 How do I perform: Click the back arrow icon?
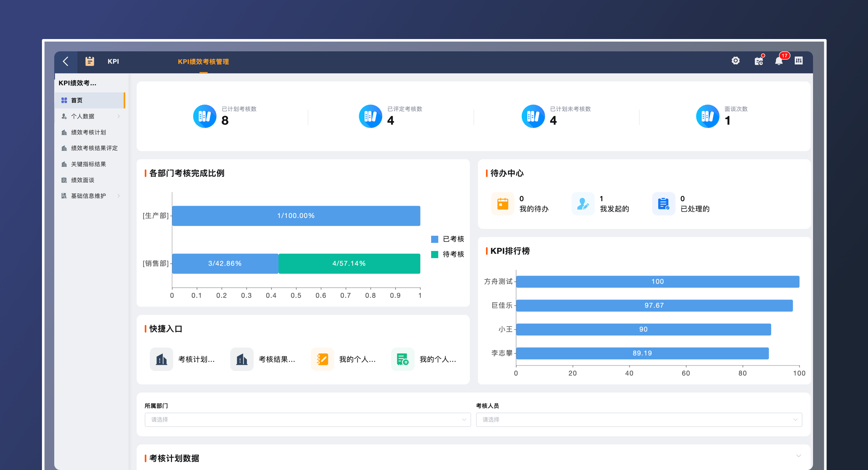pos(66,61)
